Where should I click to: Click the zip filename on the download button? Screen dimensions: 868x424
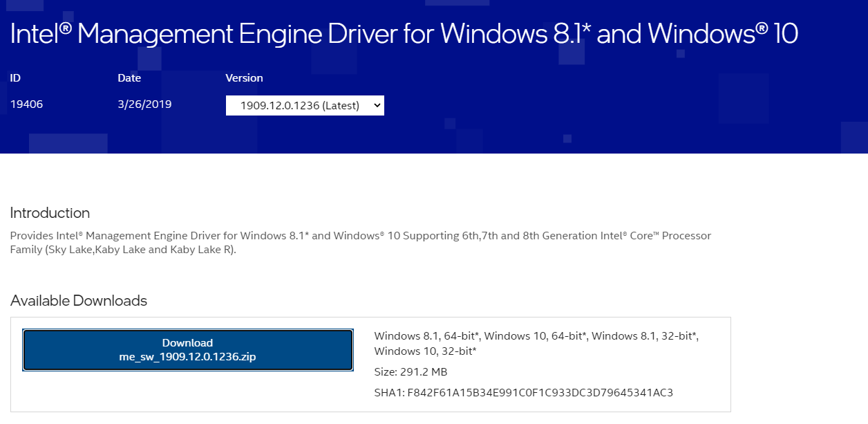tap(187, 358)
